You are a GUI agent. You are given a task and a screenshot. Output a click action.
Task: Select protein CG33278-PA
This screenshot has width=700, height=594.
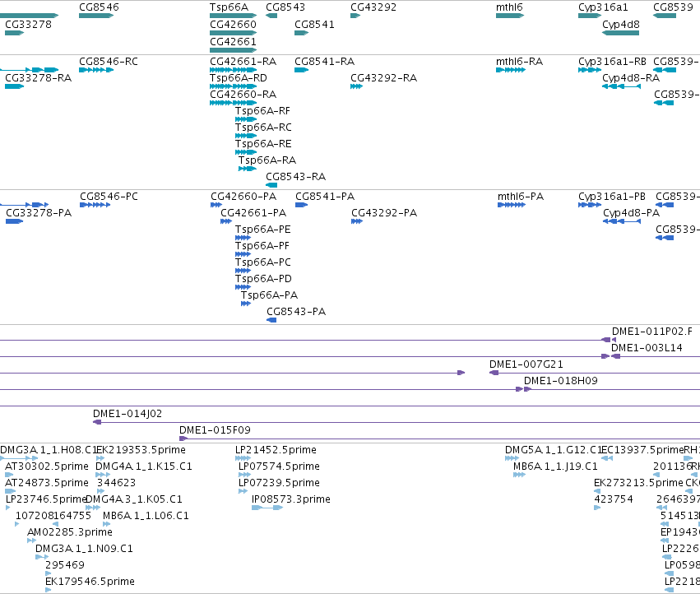[x=14, y=221]
